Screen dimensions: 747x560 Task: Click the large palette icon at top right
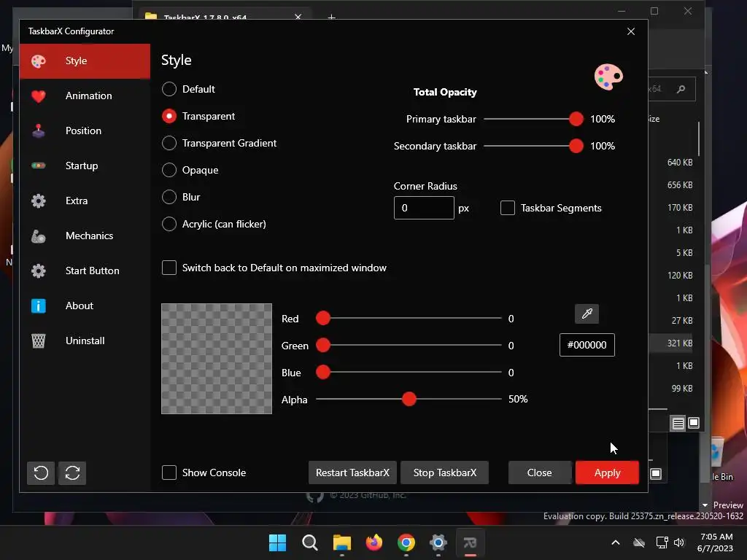tap(608, 77)
